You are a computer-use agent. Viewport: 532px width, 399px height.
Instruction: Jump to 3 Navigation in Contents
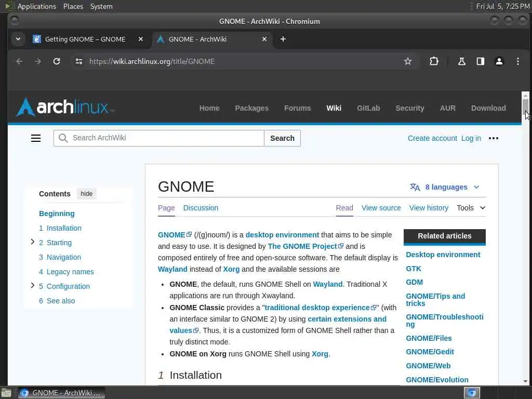(60, 257)
